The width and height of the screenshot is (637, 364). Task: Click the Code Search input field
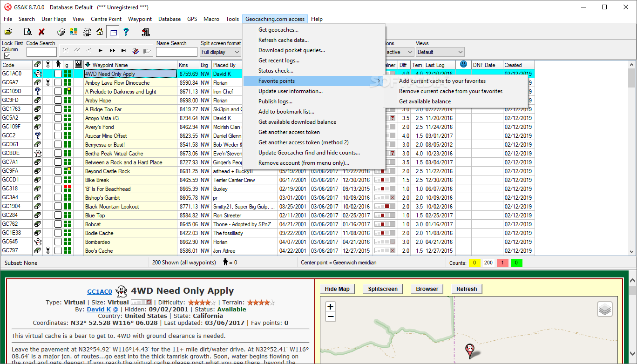[x=41, y=52]
